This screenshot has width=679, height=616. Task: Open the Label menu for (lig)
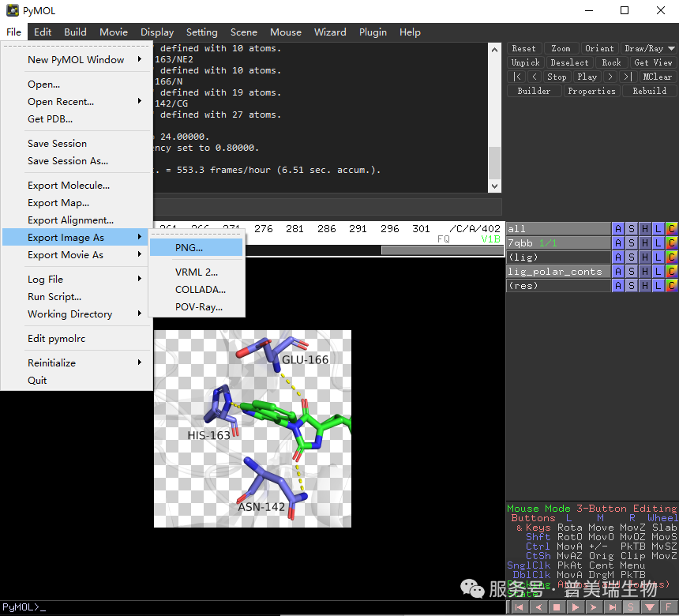tap(658, 257)
